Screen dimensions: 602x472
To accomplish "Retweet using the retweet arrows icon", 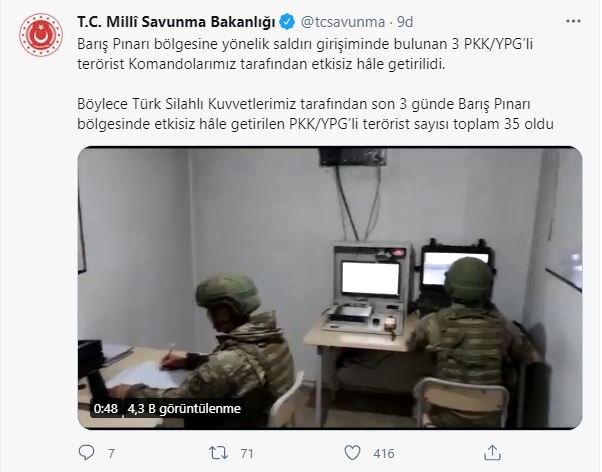I will pyautogui.click(x=218, y=453).
